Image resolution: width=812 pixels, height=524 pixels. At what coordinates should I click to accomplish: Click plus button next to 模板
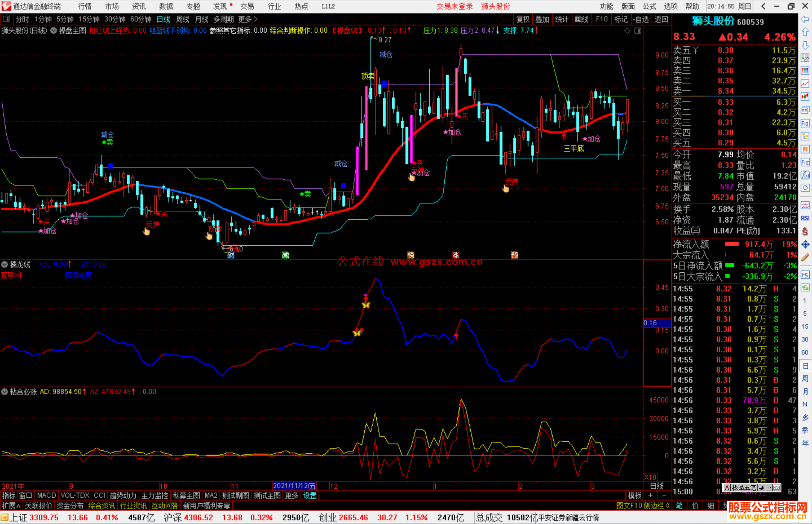[650, 495]
